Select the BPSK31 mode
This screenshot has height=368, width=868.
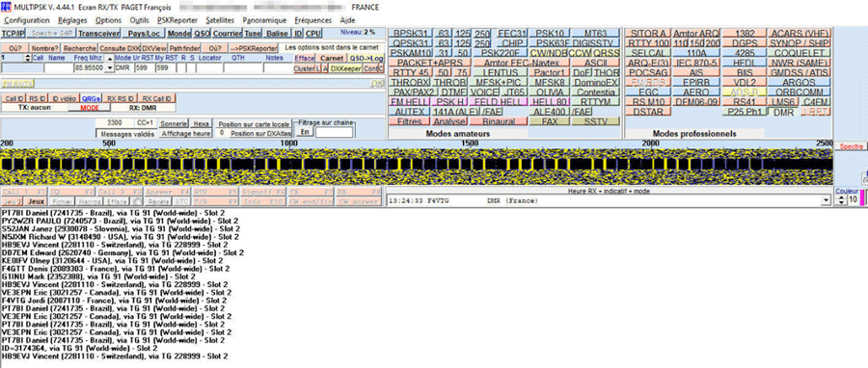click(410, 33)
